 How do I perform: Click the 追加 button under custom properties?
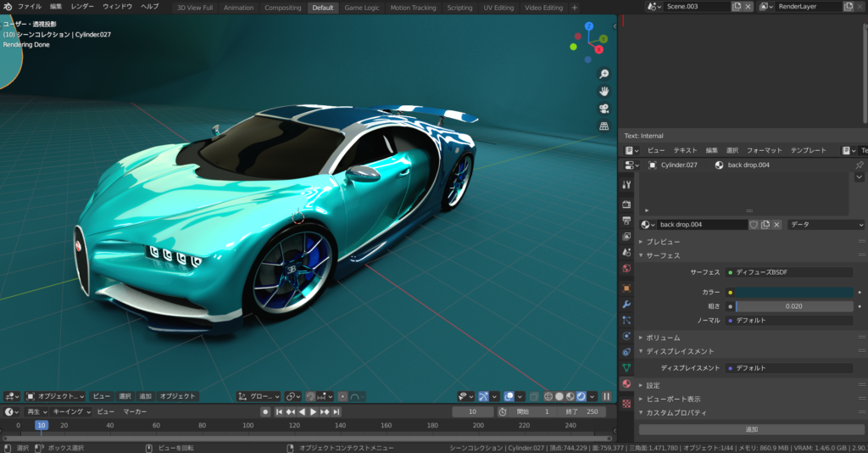[751, 429]
